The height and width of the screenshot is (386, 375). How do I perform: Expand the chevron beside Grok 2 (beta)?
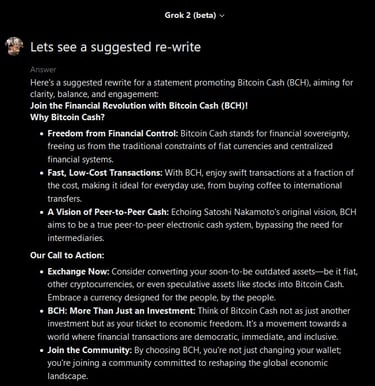click(222, 16)
